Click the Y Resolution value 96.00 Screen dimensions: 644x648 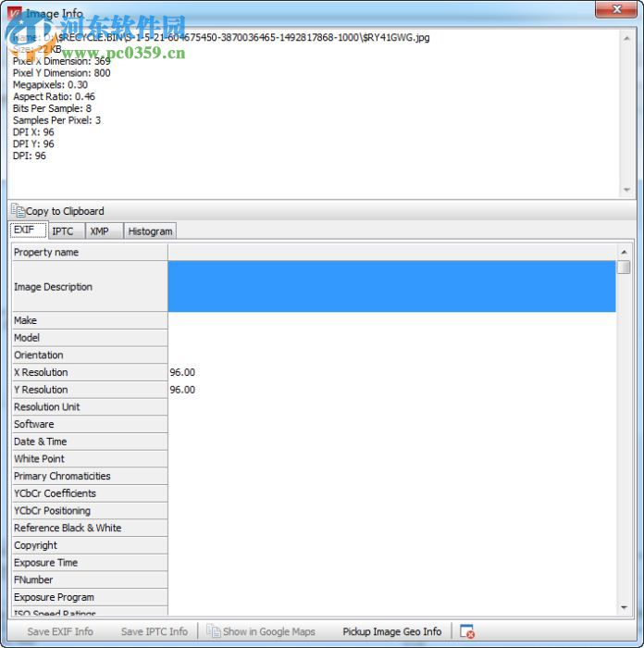click(182, 390)
